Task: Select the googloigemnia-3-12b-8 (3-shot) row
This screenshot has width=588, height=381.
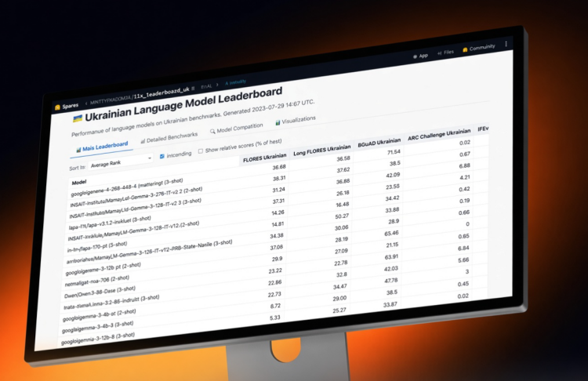Action: [97, 339]
